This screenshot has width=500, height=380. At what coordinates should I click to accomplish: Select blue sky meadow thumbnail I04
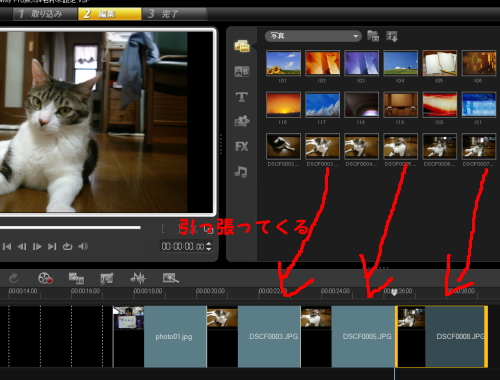click(400, 63)
